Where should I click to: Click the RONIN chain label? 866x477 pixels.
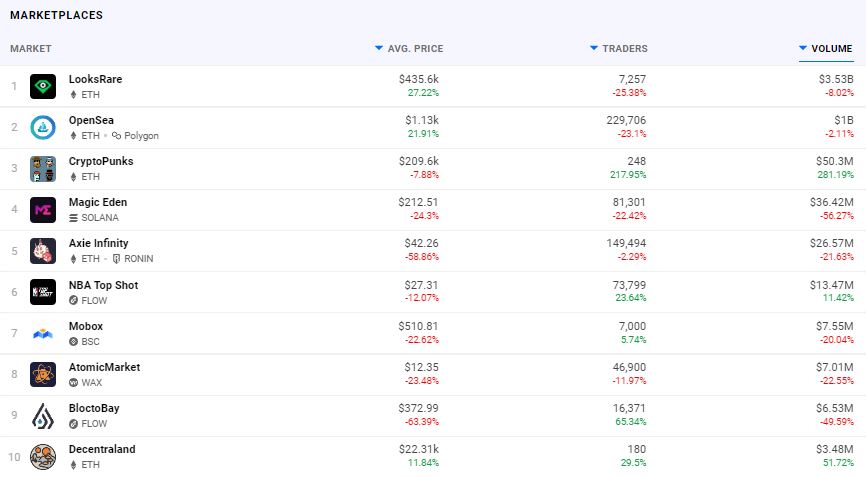139,258
